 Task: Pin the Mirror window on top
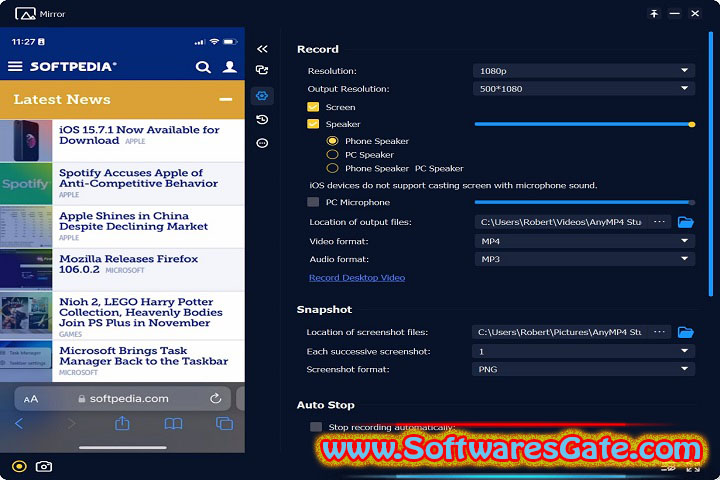coord(654,14)
